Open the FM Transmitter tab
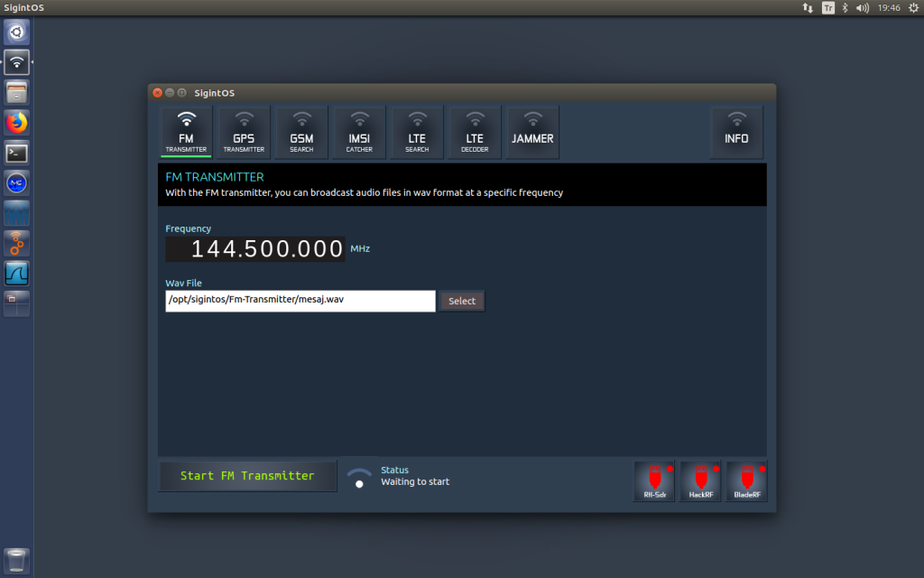The image size is (924, 578). pyautogui.click(x=186, y=133)
